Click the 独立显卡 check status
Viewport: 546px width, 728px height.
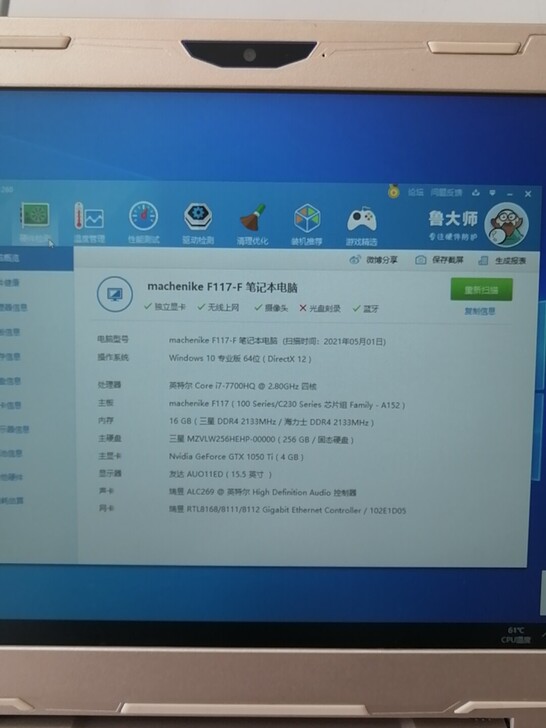[x=165, y=307]
